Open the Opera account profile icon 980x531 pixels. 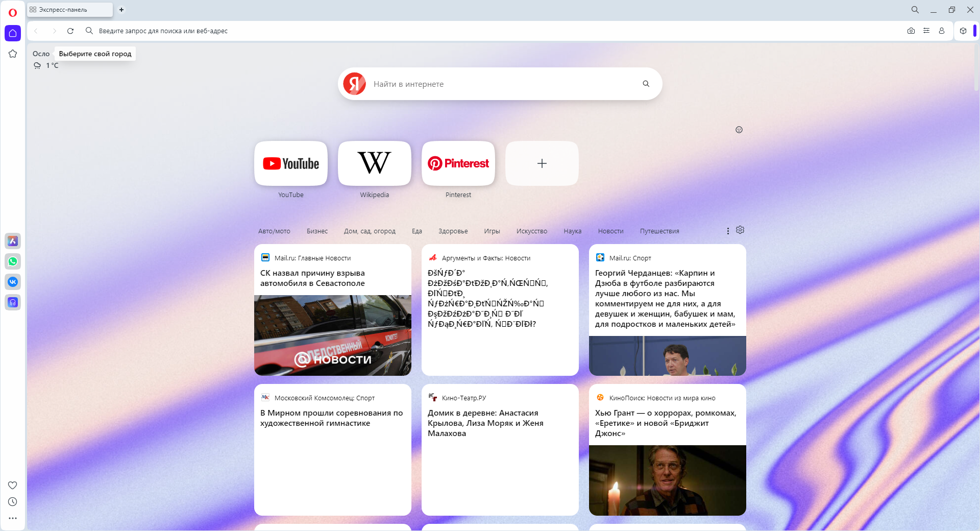pyautogui.click(x=942, y=31)
